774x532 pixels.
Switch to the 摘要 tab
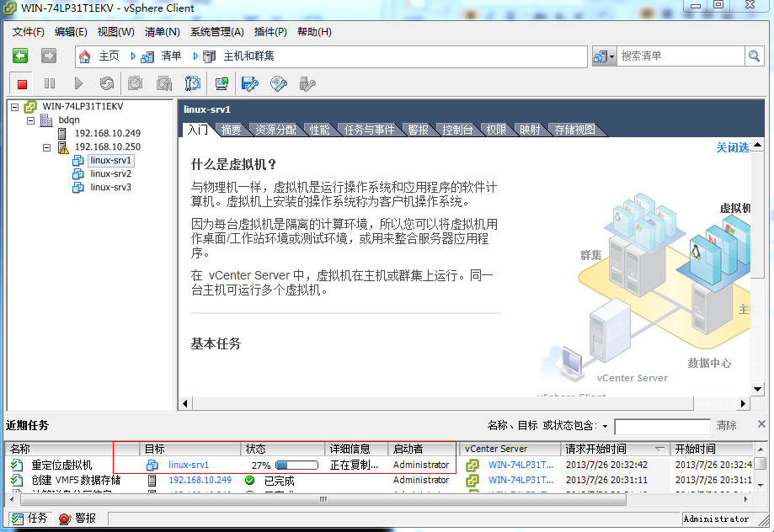tap(231, 130)
